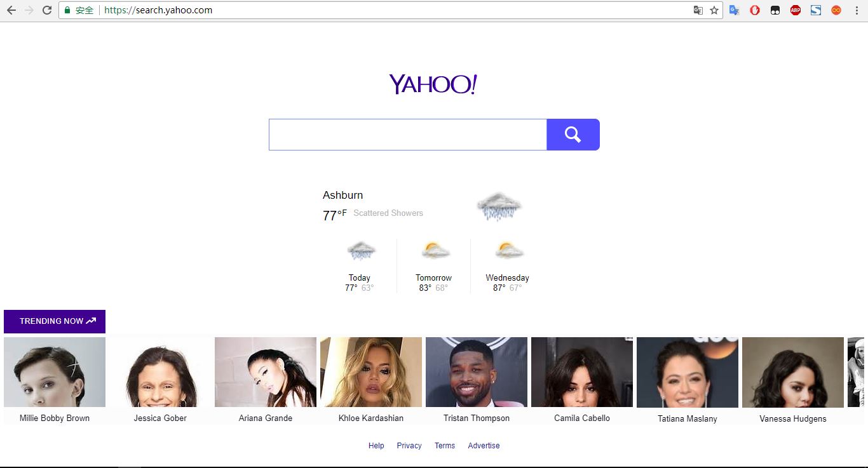Open the Terms footer link
The width and height of the screenshot is (868, 468).
[x=445, y=446]
